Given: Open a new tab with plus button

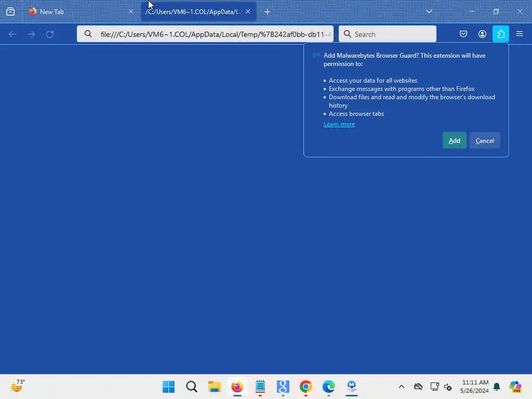Looking at the screenshot, I should click(x=268, y=12).
